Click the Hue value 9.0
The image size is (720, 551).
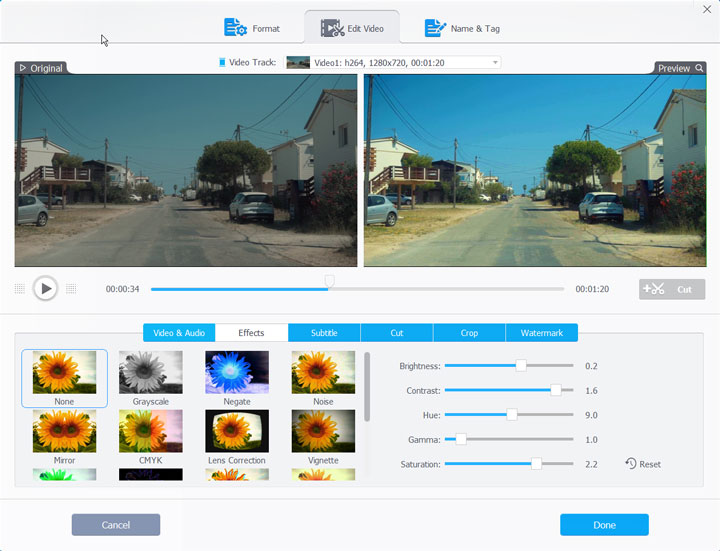click(591, 415)
